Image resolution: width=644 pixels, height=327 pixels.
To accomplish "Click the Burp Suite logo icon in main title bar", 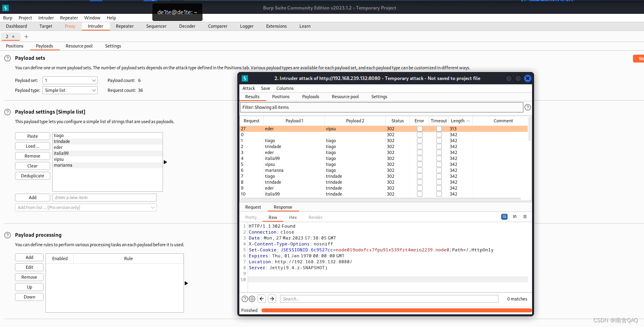I will coord(6,8).
